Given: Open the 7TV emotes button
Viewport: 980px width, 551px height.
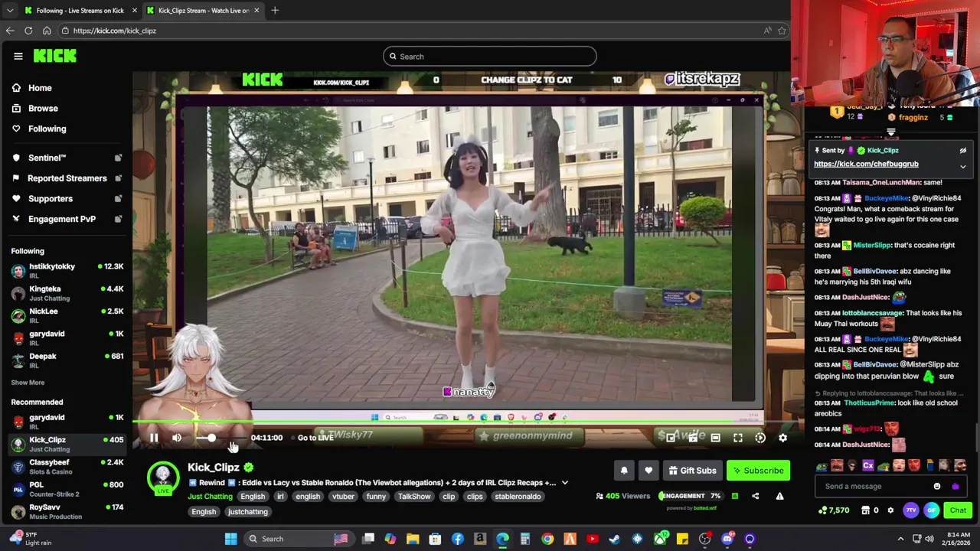Looking at the screenshot, I should (911, 510).
